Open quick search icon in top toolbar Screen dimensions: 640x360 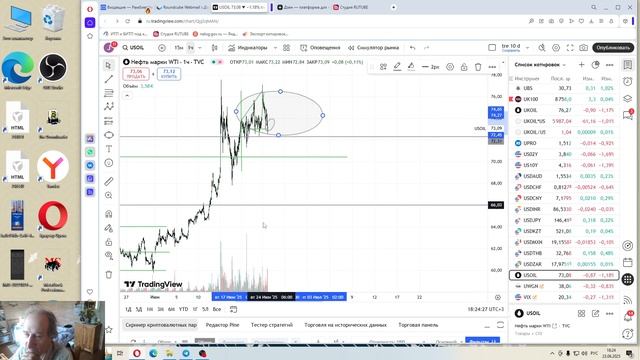542,48
